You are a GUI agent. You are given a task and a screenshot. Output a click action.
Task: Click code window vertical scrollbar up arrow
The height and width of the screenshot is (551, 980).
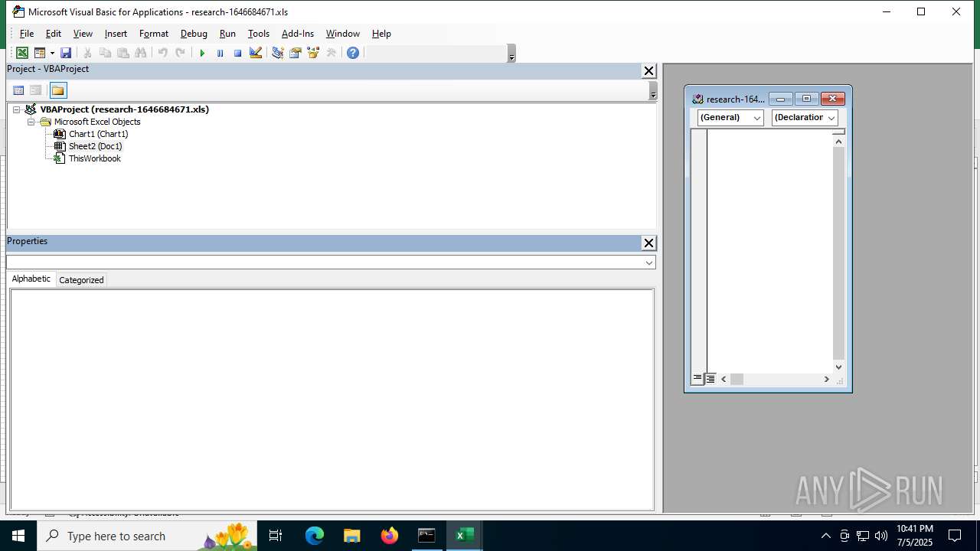[x=838, y=141]
